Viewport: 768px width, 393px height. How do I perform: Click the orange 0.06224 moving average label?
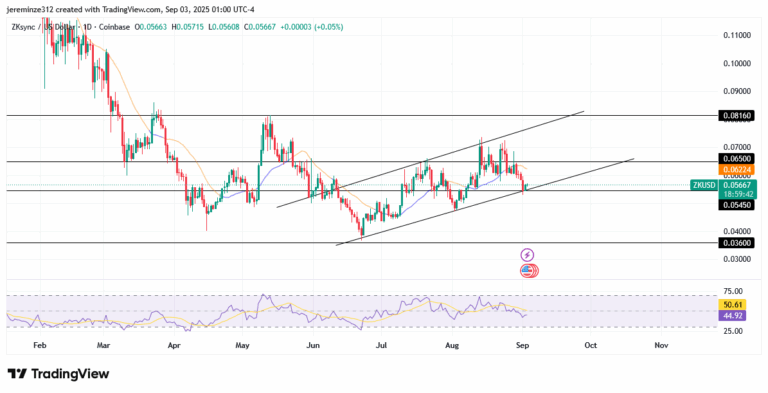[736, 170]
